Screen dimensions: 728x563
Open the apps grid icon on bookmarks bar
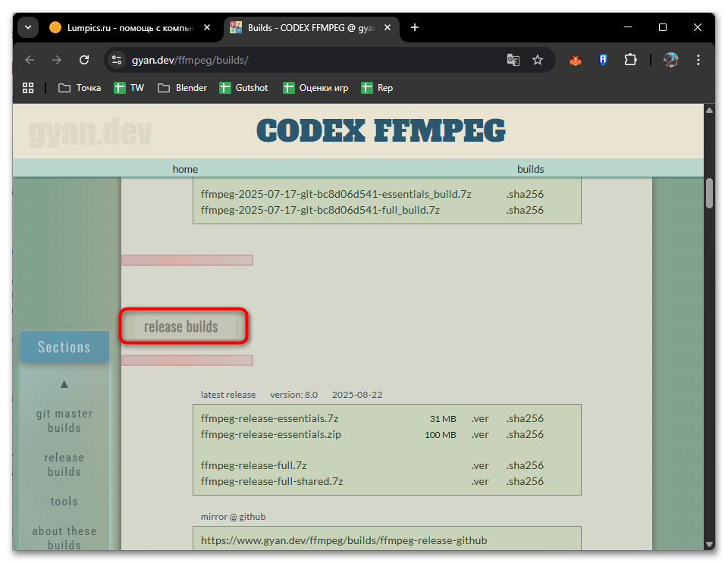point(27,87)
